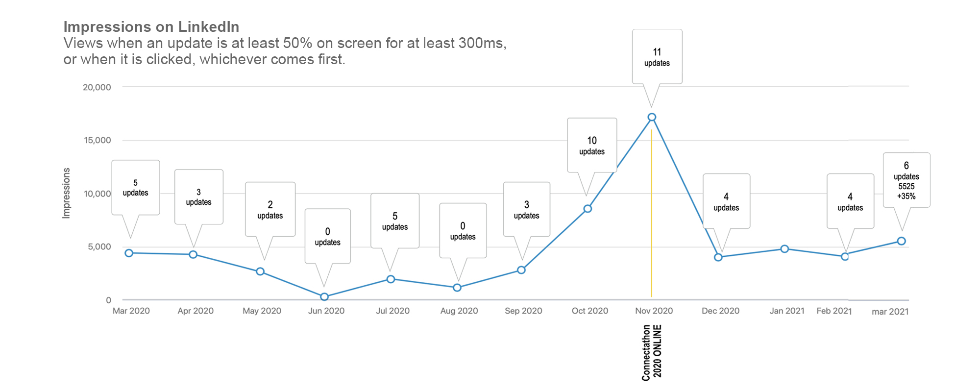Select the Oct 2020 data point
Screen dimensions: 980x392
588,209
